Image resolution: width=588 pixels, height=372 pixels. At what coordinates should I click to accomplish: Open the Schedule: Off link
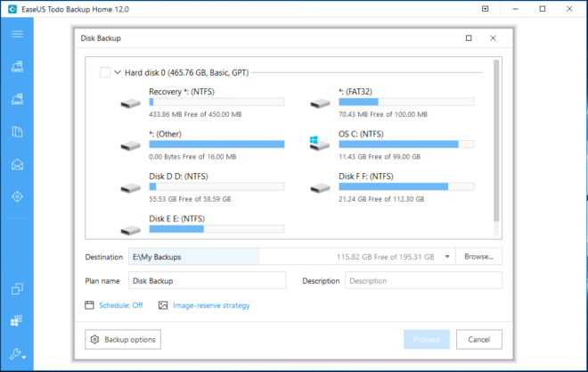tap(121, 305)
